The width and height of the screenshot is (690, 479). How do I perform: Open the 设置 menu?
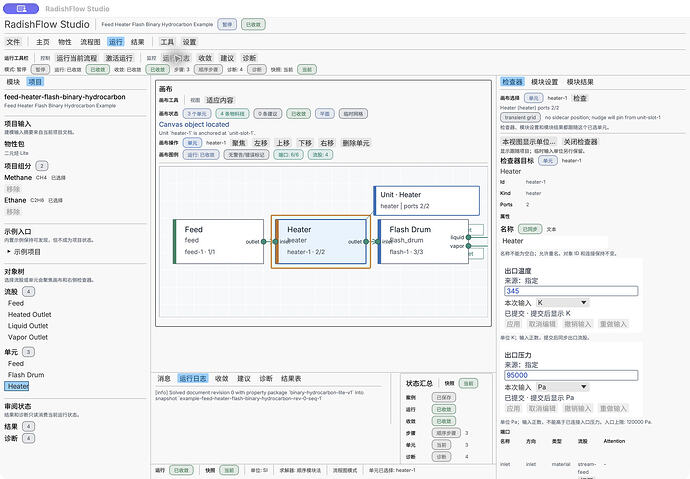point(189,42)
